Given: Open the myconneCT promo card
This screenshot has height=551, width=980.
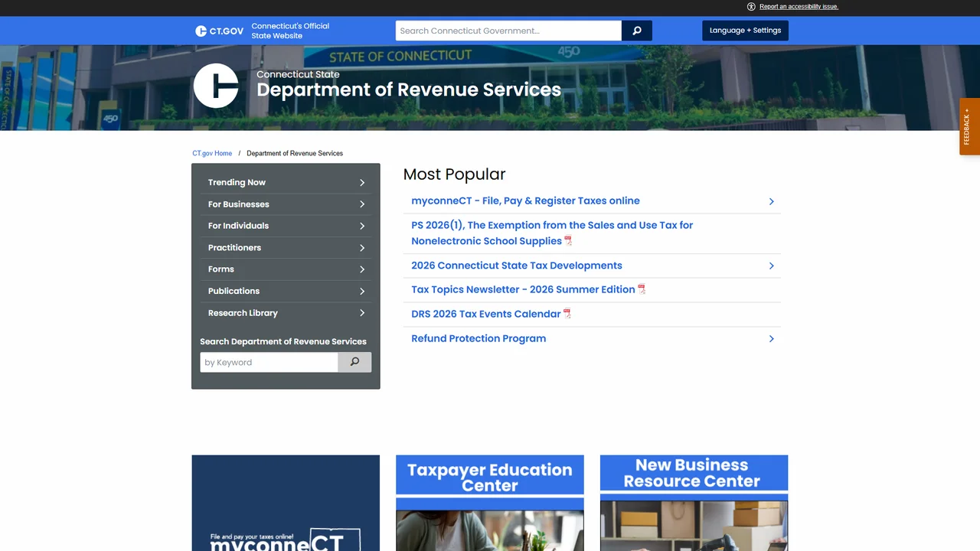Looking at the screenshot, I should click(x=286, y=503).
